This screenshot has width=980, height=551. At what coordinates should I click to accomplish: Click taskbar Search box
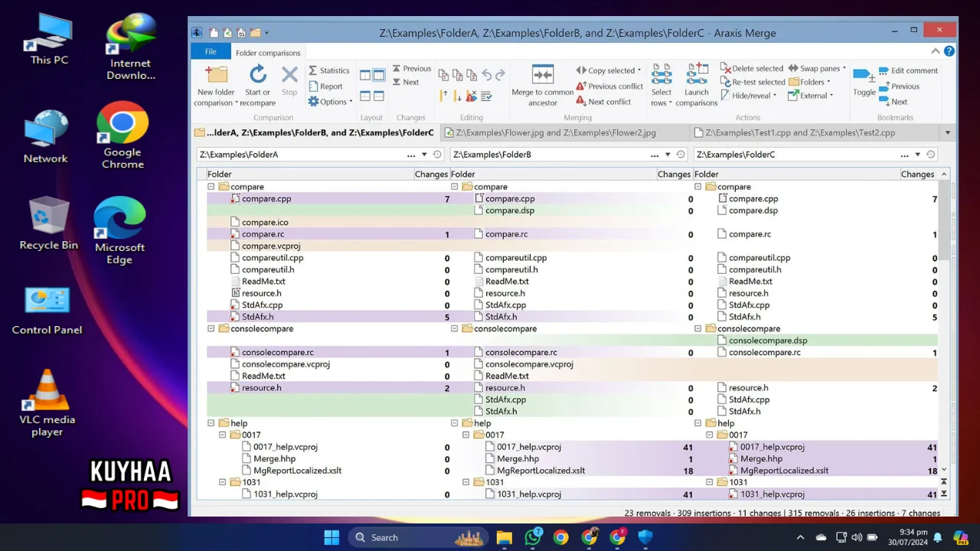[x=417, y=537]
